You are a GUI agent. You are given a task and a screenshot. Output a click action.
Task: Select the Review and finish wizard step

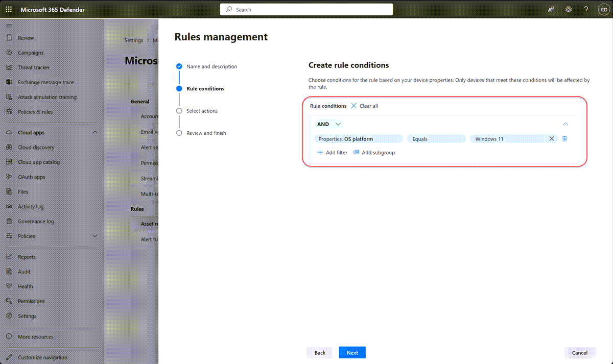coord(207,133)
